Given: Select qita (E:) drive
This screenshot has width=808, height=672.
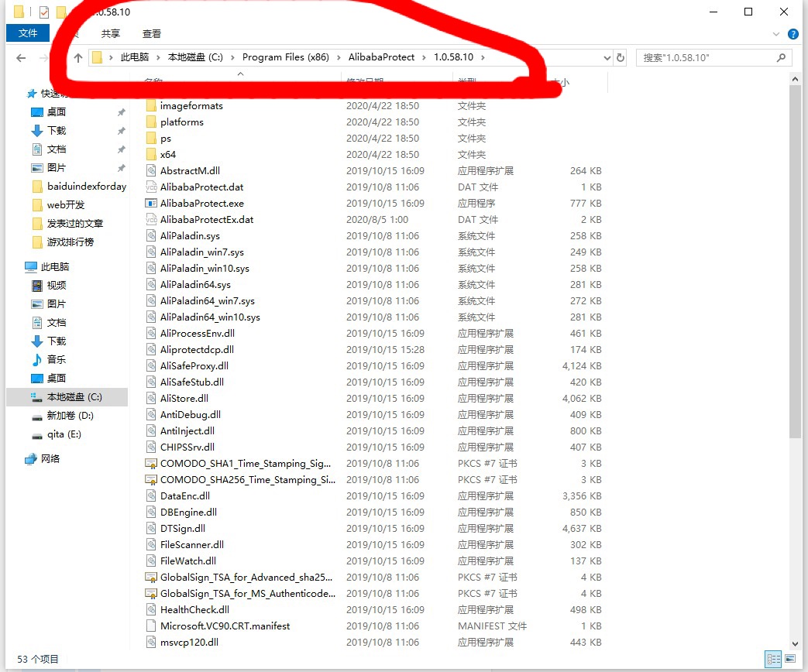Looking at the screenshot, I should (x=64, y=434).
